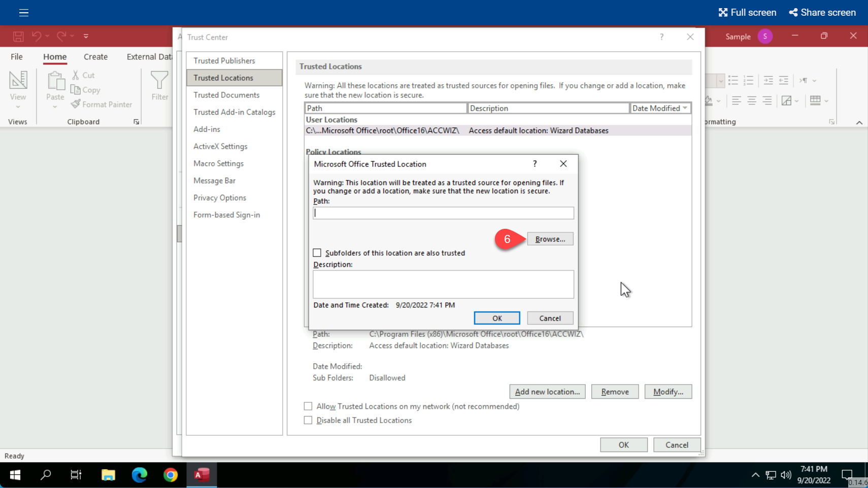This screenshot has width=868, height=488.
Task: Collapse the ribbon with the chevron
Action: [x=859, y=122]
